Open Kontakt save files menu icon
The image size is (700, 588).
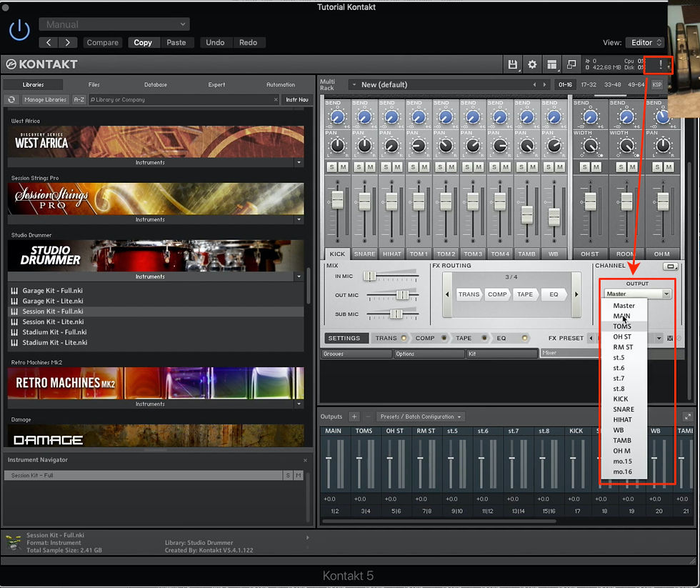pos(513,64)
